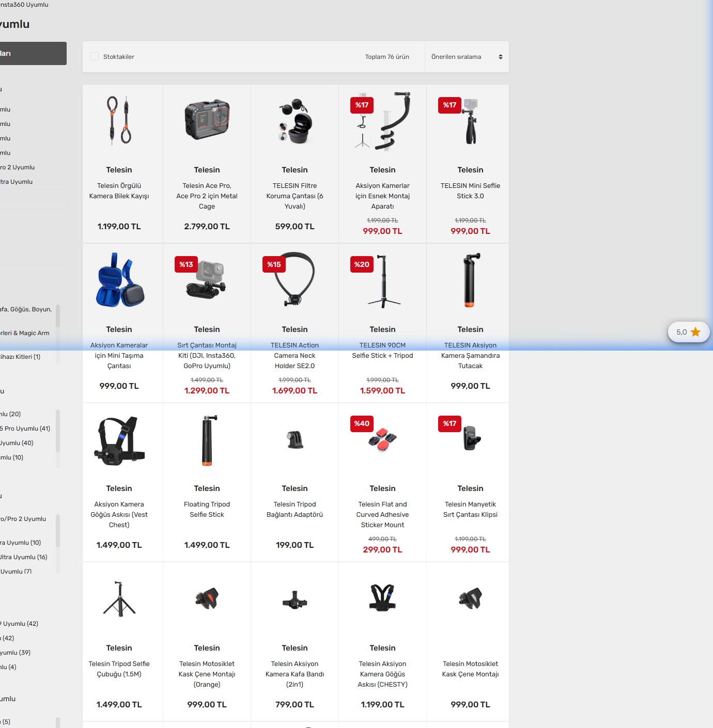This screenshot has height=728, width=713.
Task: Open Telesin Aksiyon Kamera Göğüs Askısı (CHESTY) title
Action: click(383, 674)
